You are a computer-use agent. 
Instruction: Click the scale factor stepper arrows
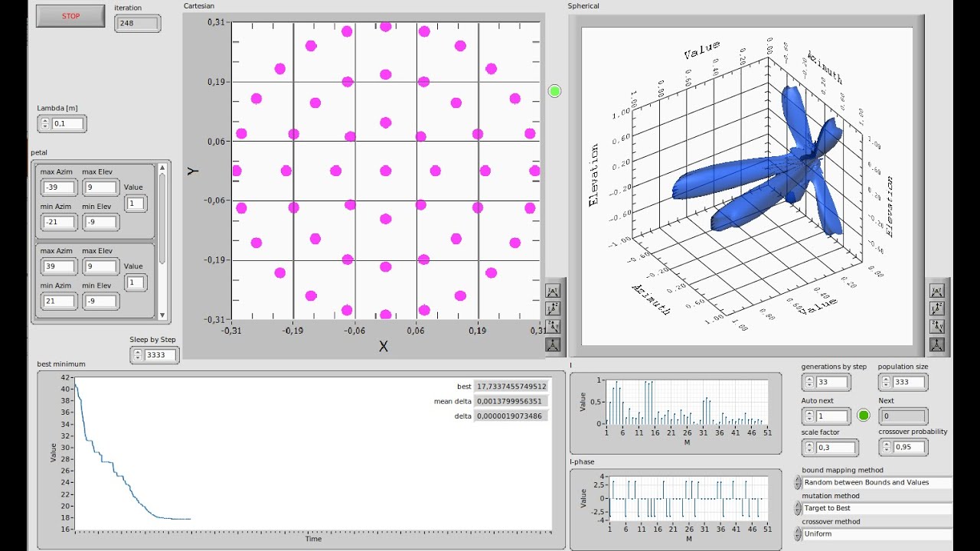[x=809, y=447]
